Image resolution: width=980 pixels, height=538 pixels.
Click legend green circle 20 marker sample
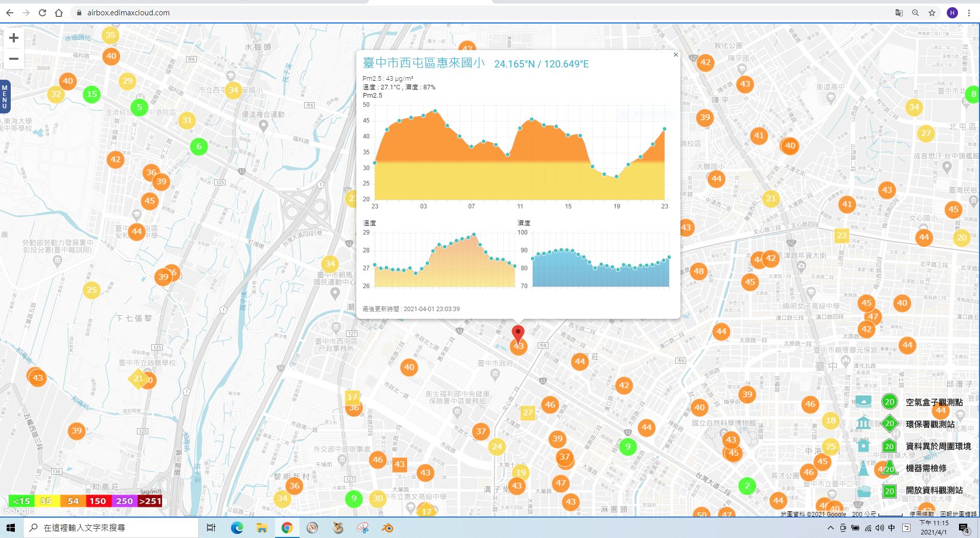pos(890,402)
